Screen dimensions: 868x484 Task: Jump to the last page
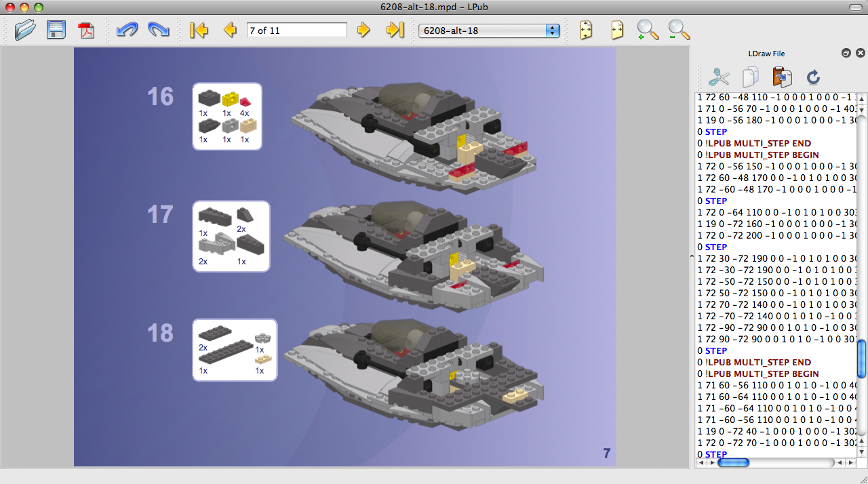pyautogui.click(x=395, y=30)
